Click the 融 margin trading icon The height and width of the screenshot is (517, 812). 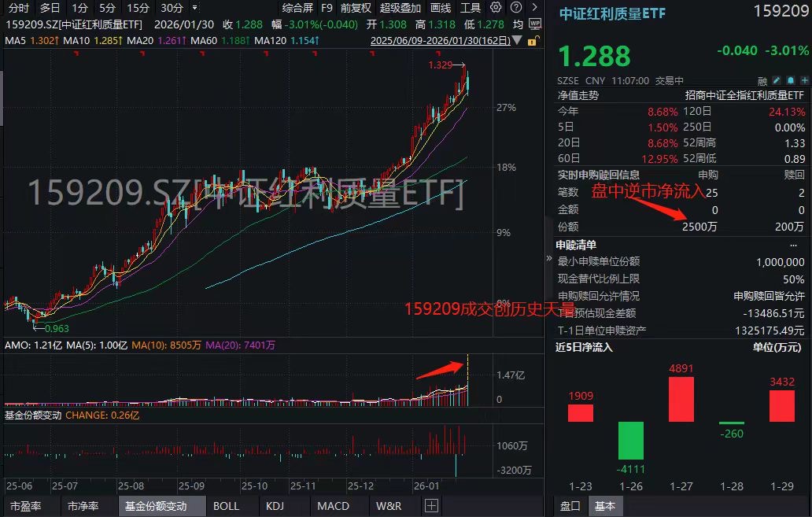point(762,79)
